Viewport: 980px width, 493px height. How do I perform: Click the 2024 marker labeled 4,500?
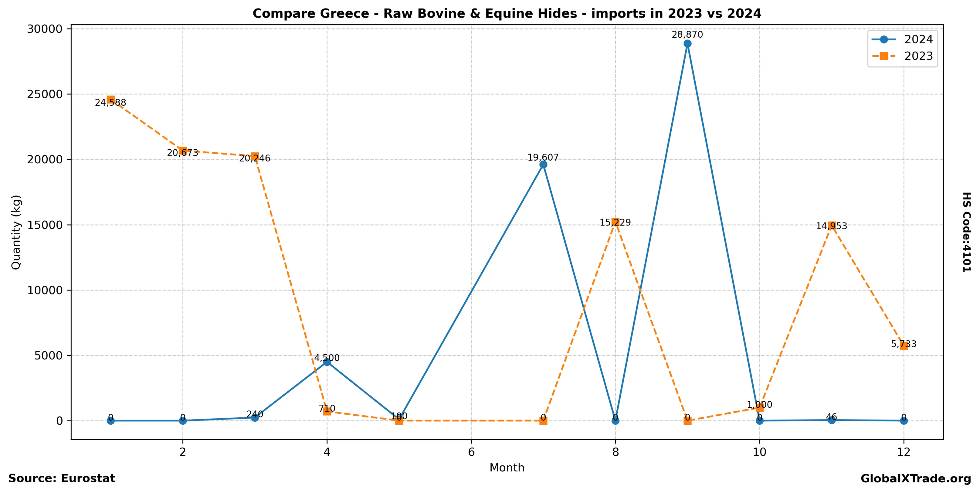327,362
